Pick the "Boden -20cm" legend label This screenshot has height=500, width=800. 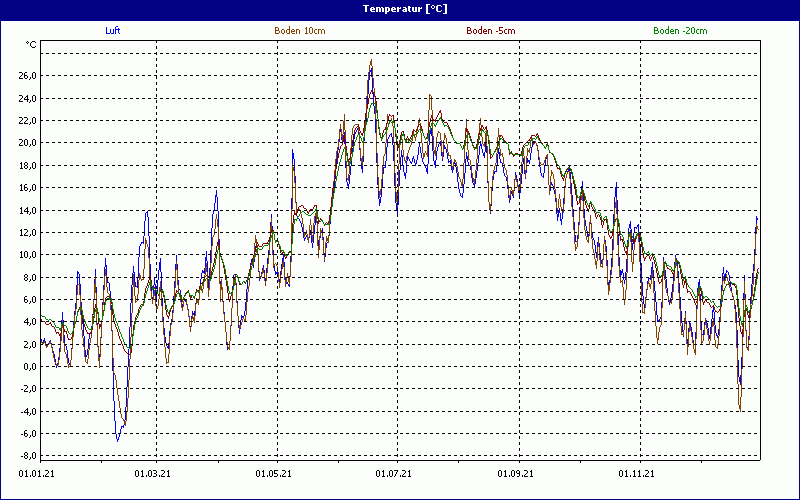[680, 31]
